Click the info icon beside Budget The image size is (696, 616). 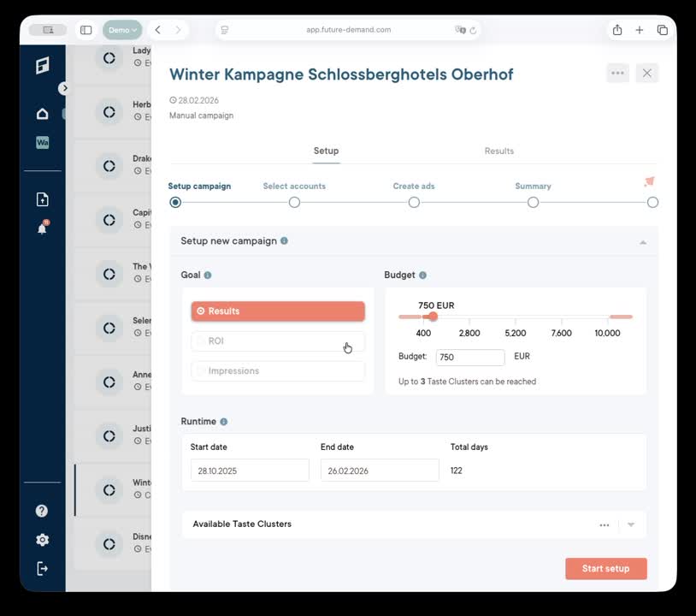click(x=422, y=275)
